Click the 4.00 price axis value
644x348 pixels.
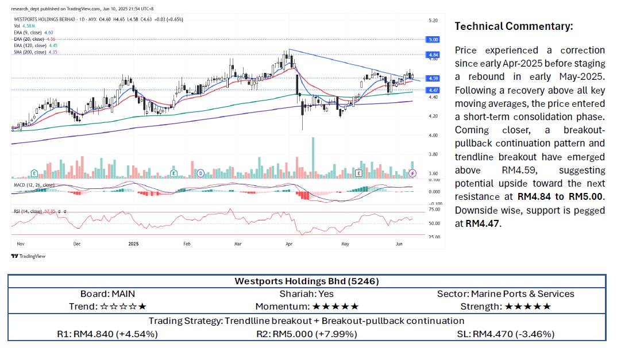coord(433,136)
